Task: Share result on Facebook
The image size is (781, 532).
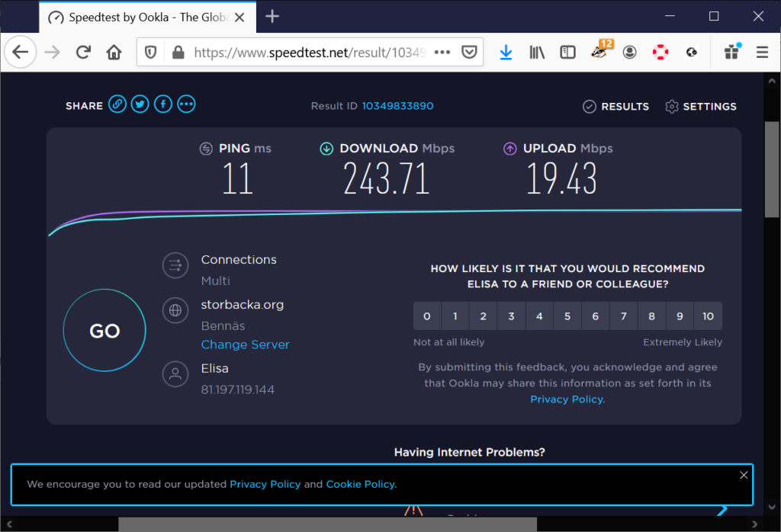Action: click(x=163, y=104)
